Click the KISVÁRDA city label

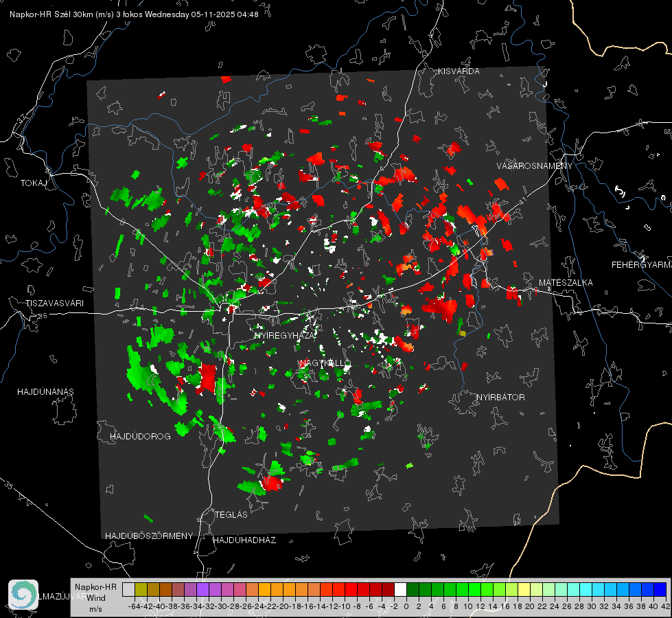click(x=459, y=71)
